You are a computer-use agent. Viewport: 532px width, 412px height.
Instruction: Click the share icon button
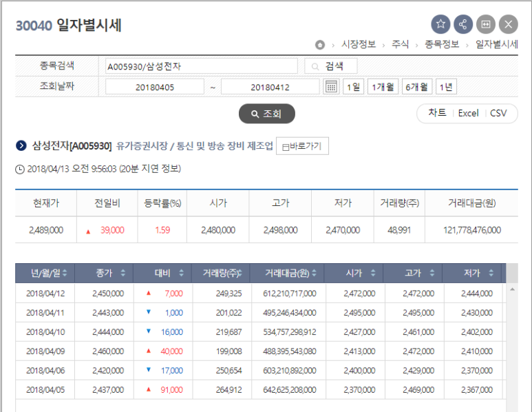coord(462,24)
